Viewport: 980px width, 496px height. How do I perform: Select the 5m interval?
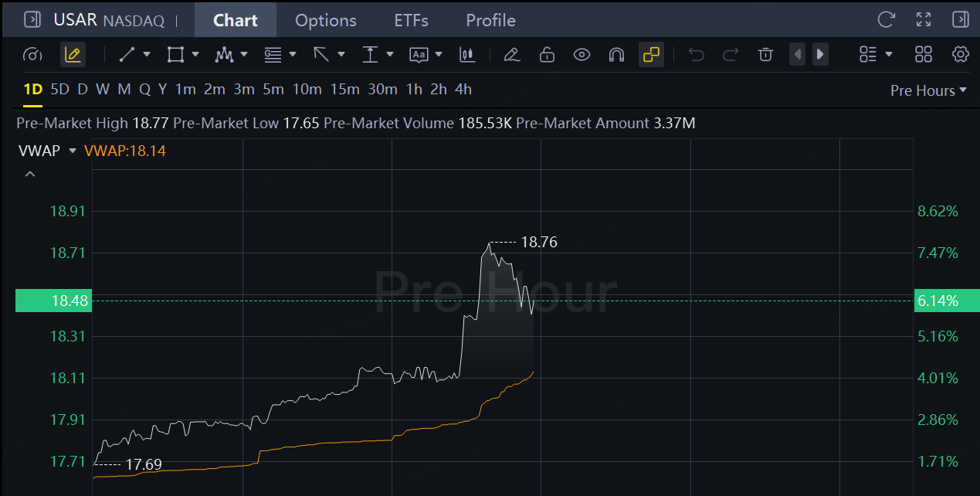(273, 90)
